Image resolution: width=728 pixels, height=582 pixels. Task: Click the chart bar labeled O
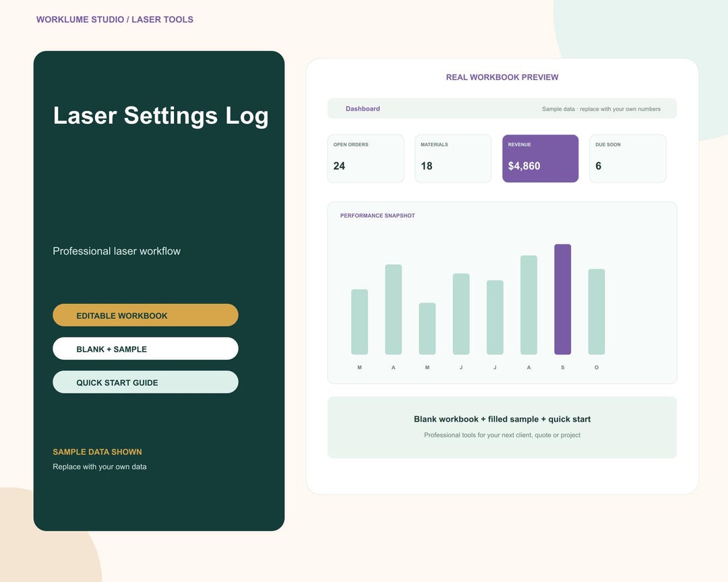[x=597, y=312]
